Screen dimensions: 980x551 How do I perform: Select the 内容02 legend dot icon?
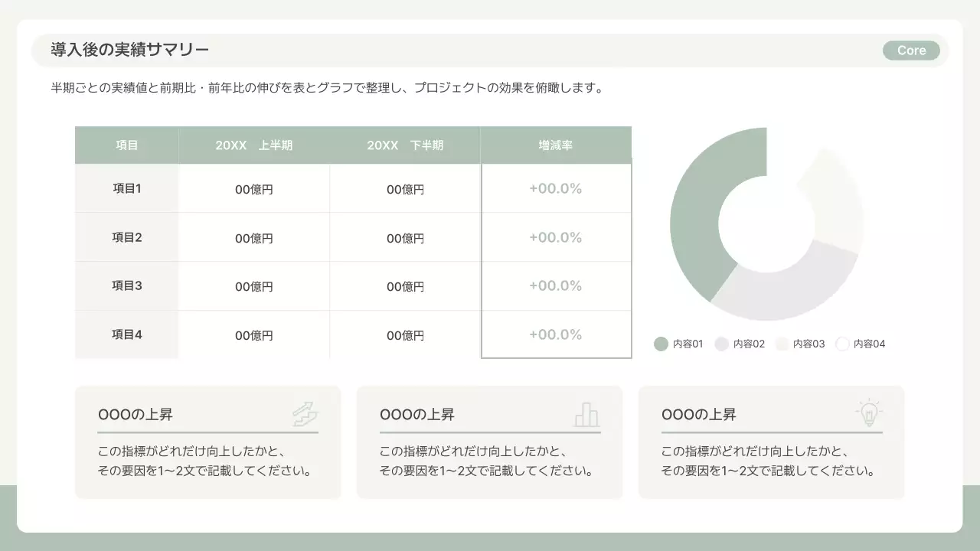721,344
